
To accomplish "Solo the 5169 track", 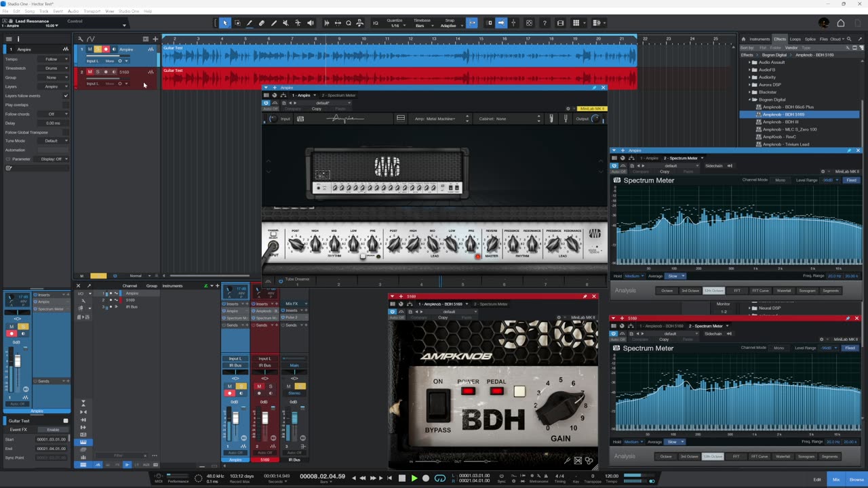I will click(x=98, y=72).
